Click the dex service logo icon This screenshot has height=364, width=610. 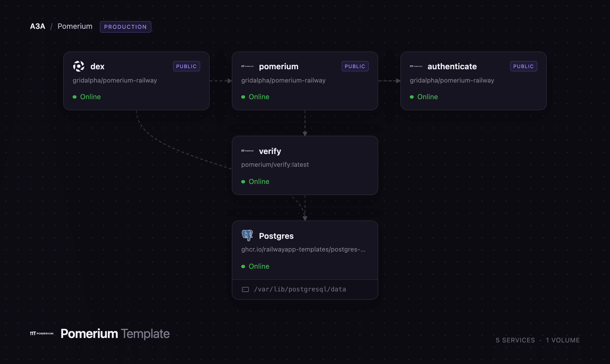[x=79, y=66]
